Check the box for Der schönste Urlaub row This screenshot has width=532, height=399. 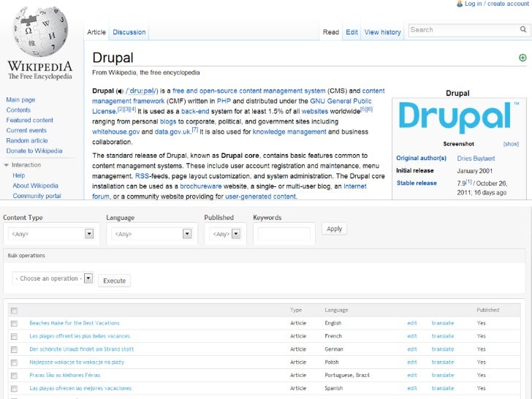(x=14, y=349)
